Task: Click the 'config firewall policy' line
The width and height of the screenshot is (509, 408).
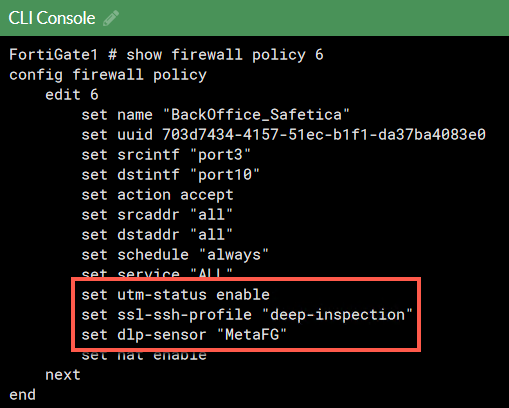Action: (108, 75)
